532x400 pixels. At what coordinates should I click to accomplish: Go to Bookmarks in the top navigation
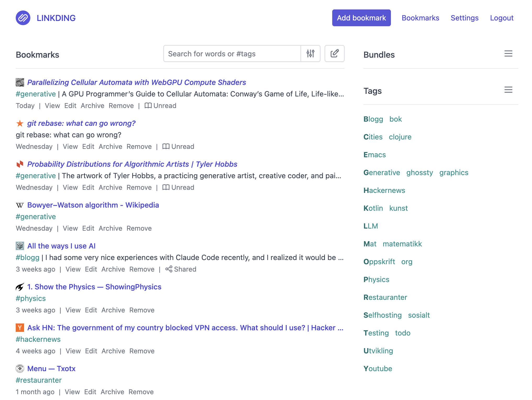420,18
